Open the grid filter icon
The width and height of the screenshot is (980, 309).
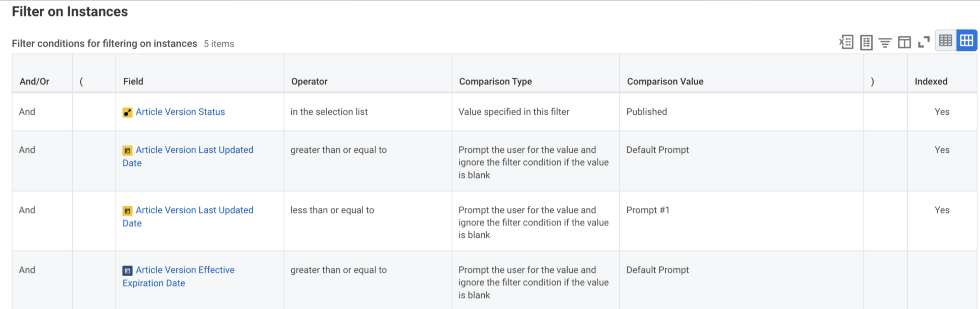tap(885, 42)
